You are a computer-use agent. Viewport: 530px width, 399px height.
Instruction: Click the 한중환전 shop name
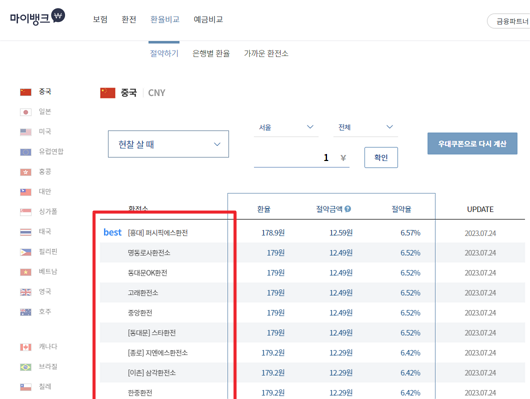(140, 392)
